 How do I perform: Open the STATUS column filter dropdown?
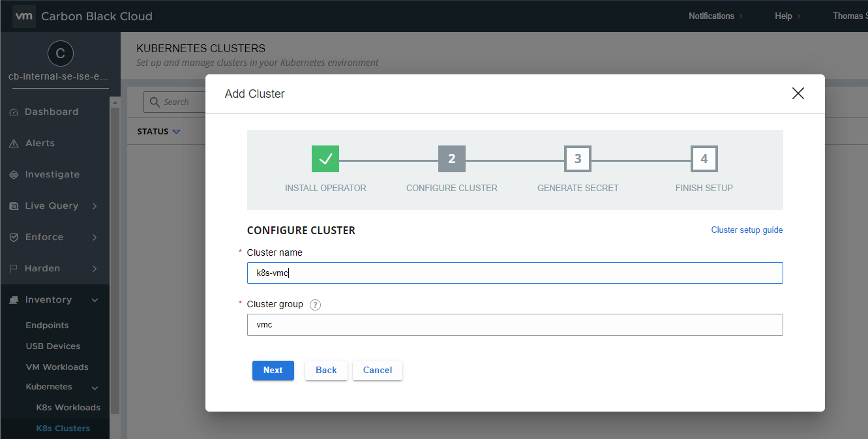pos(175,132)
